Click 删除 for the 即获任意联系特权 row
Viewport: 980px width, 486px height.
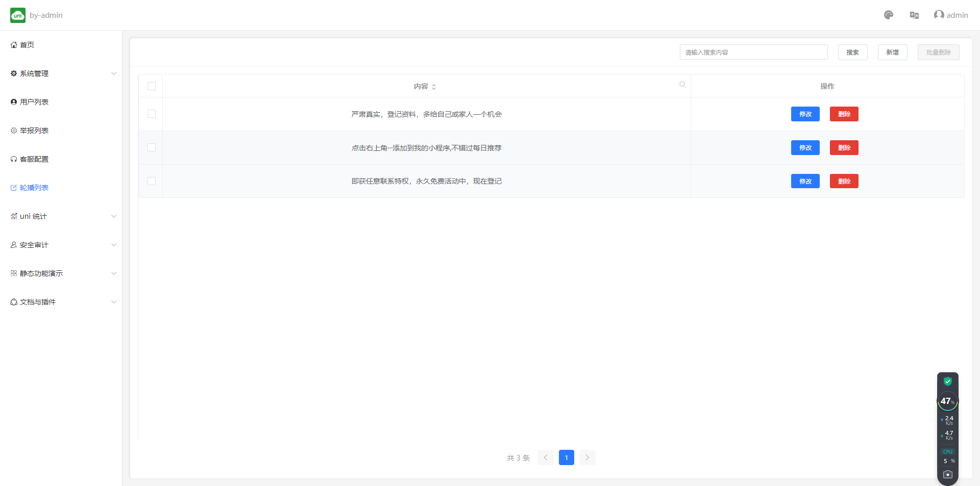[x=844, y=181]
